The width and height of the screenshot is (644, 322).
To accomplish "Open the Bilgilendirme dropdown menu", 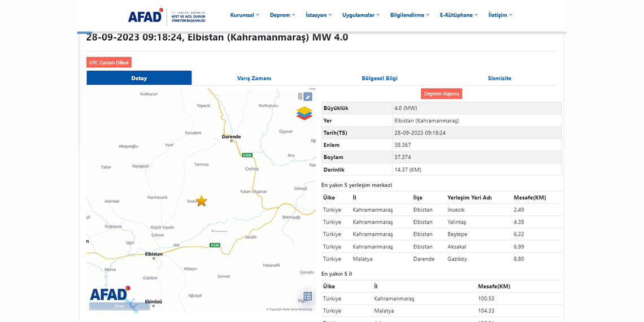I will click(x=410, y=15).
